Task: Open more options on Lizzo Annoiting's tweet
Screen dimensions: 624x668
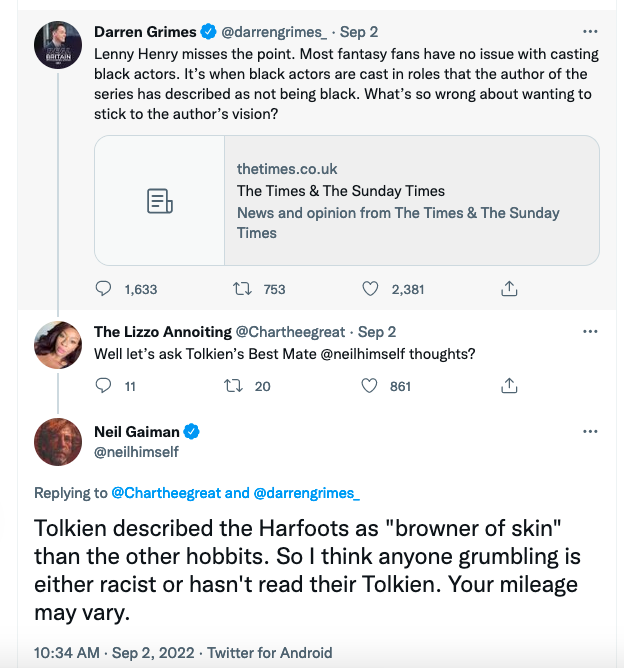Action: (x=591, y=331)
